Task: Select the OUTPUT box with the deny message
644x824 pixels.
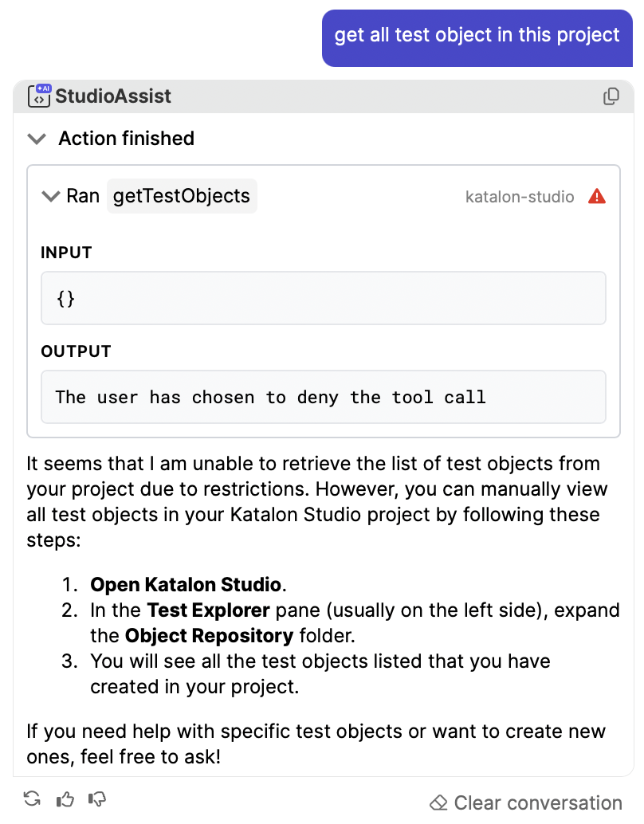Action: [x=324, y=397]
